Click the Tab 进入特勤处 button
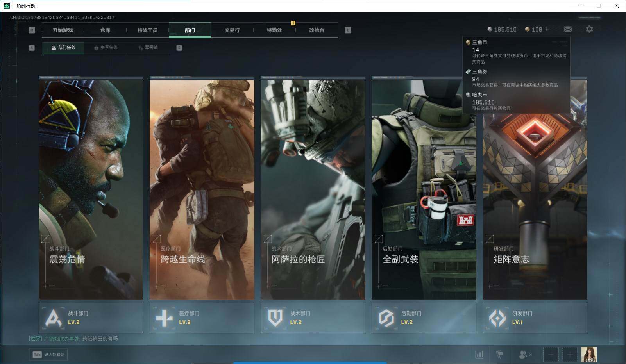This screenshot has height=364, width=626. [48, 355]
